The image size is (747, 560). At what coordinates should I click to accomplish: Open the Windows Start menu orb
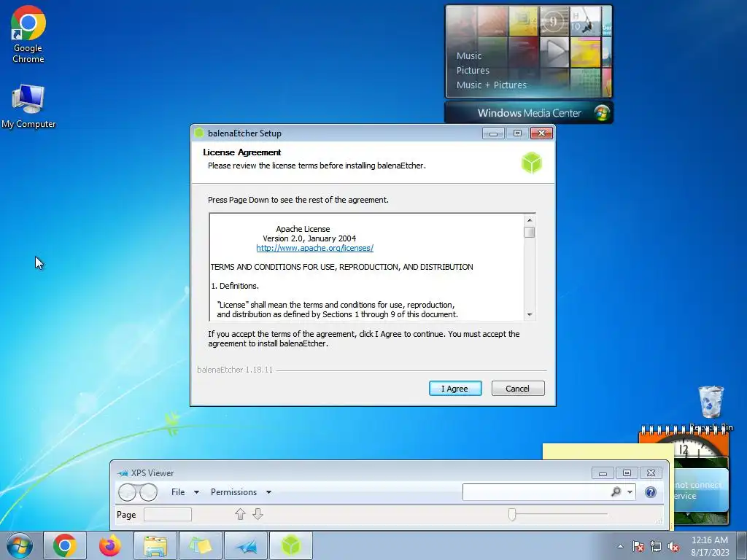[20, 545]
